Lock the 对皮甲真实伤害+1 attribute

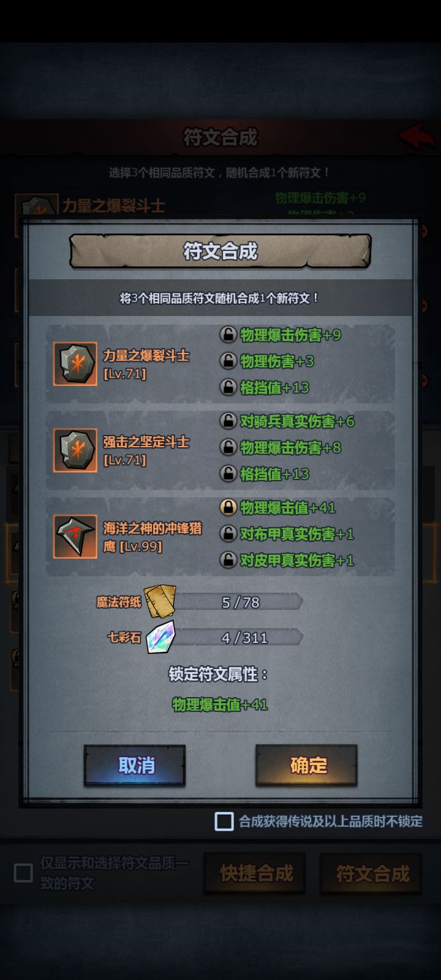228,560
